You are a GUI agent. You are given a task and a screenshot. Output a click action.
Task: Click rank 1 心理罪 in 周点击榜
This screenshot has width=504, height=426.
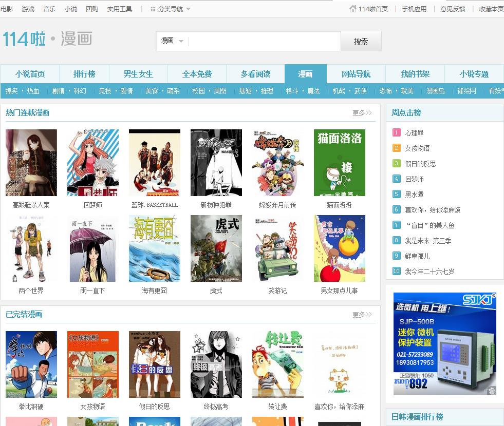[414, 133]
